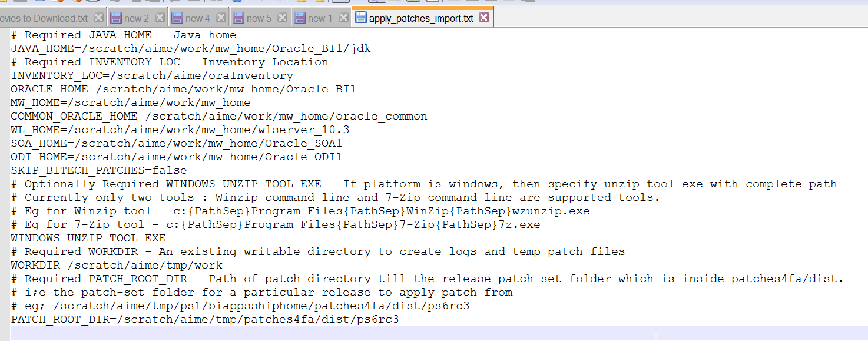Click the INVENTORY_LOC=/scratch/aime/oraInventory line

click(152, 75)
